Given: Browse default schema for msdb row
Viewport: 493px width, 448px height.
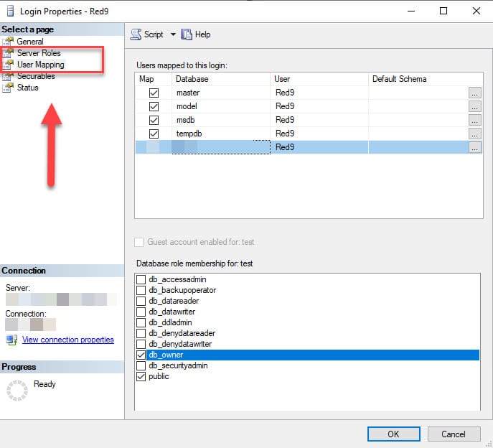Looking at the screenshot, I should coord(475,120).
